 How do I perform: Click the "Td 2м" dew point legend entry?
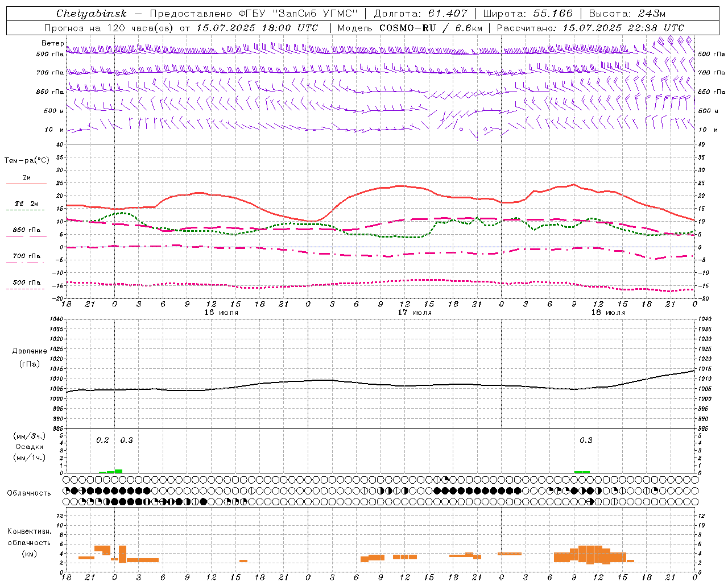point(27,203)
